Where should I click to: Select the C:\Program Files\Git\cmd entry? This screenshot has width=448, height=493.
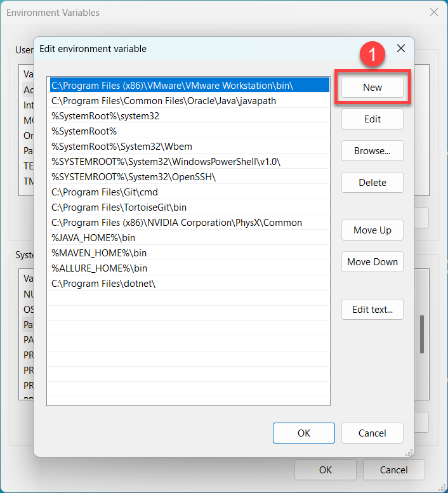point(190,192)
